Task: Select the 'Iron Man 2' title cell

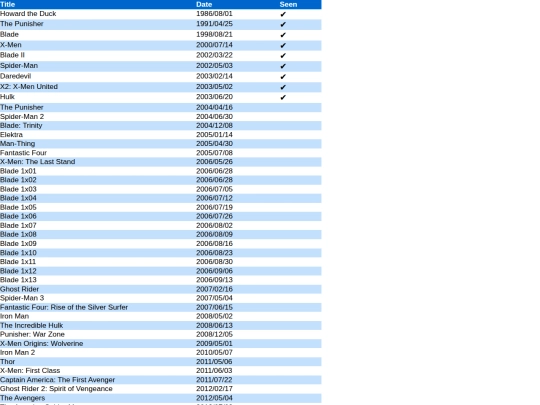Action: pos(17,353)
